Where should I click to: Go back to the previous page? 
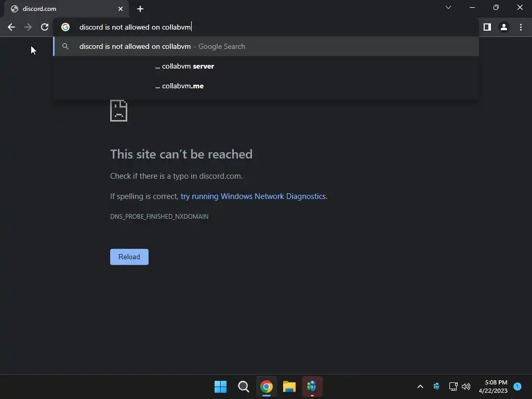[11, 27]
